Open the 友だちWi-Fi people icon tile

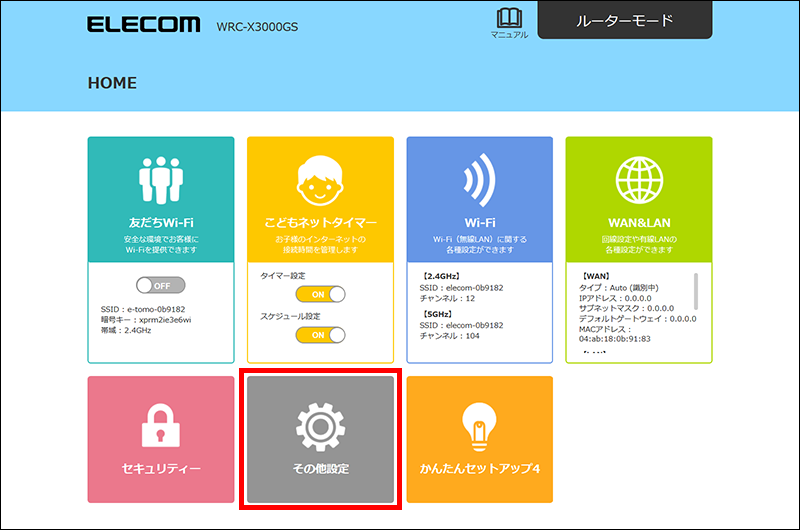161,180
